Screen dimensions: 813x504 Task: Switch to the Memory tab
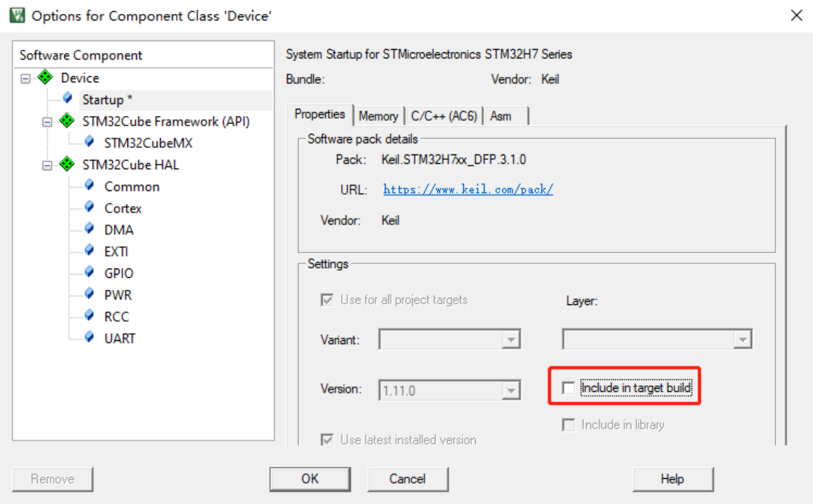point(378,116)
